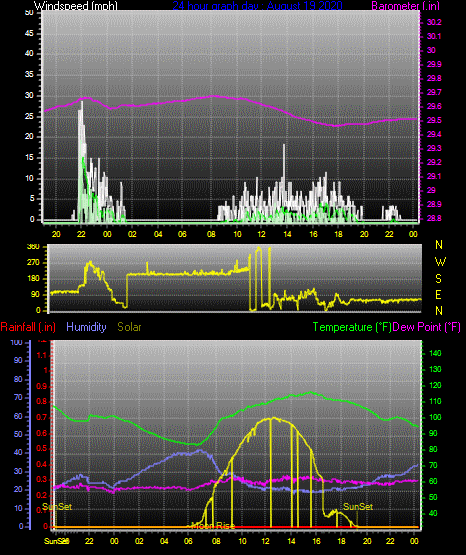Click the "120" temperature axis value
Screen dimensions: 466x555
[435, 385]
